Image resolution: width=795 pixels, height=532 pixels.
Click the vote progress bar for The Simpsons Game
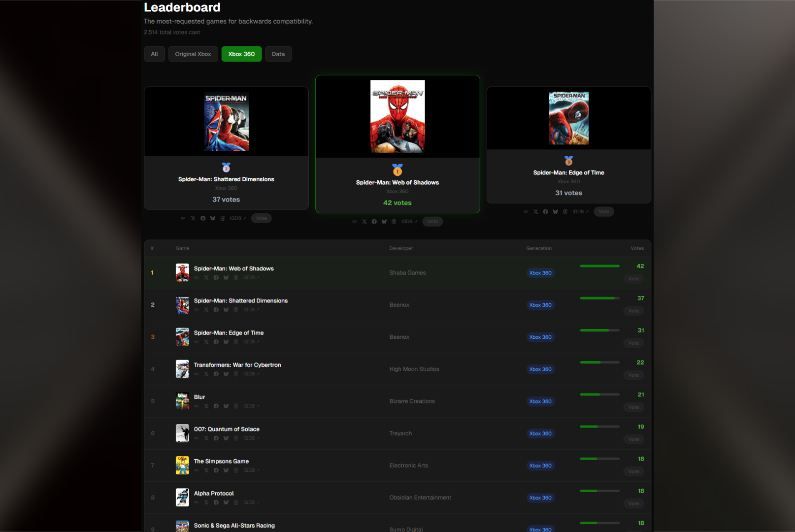tap(599, 458)
